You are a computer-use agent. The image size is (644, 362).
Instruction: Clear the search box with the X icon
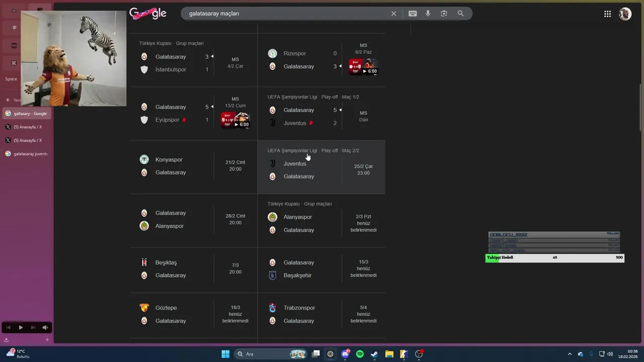393,14
